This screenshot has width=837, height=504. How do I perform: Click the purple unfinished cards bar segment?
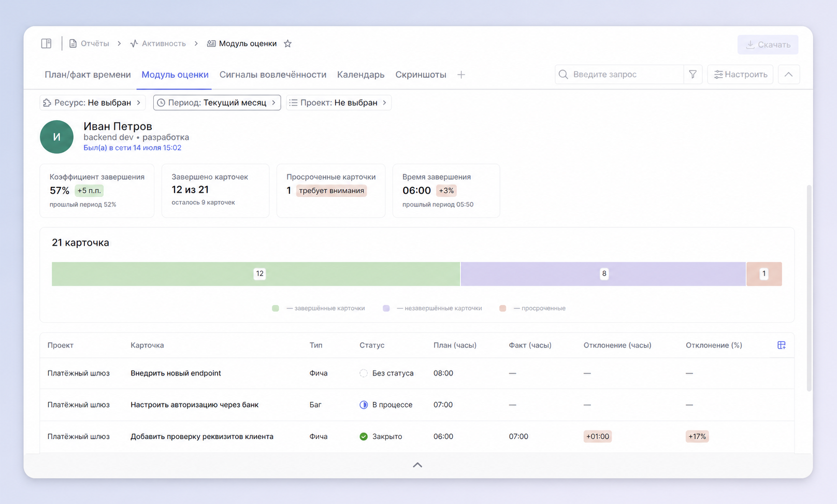point(603,274)
